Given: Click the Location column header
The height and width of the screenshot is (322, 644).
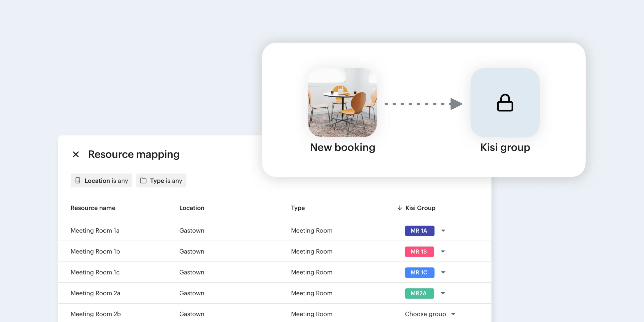Looking at the screenshot, I should (192, 208).
